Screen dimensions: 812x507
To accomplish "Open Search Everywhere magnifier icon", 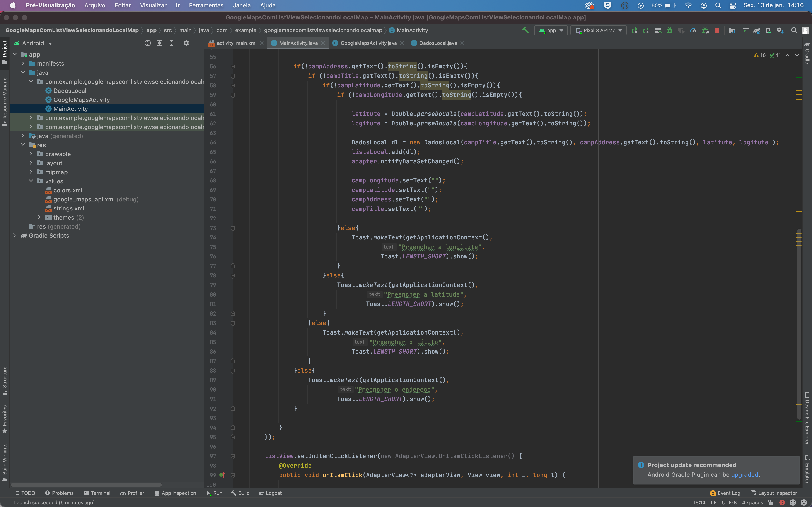I will (x=794, y=30).
